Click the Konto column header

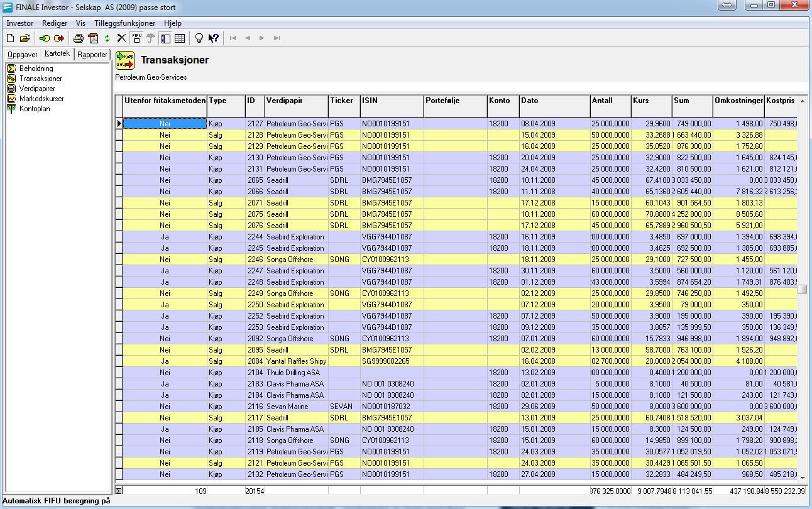(503, 106)
